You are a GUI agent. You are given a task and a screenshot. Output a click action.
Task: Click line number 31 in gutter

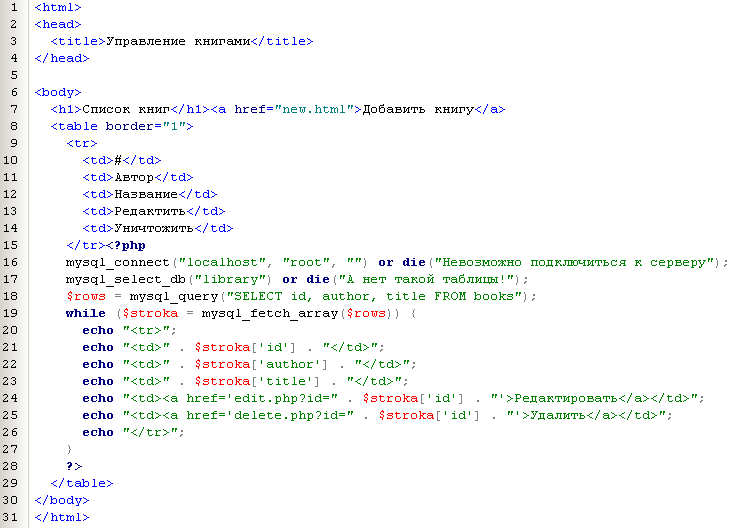pyautogui.click(x=10, y=517)
